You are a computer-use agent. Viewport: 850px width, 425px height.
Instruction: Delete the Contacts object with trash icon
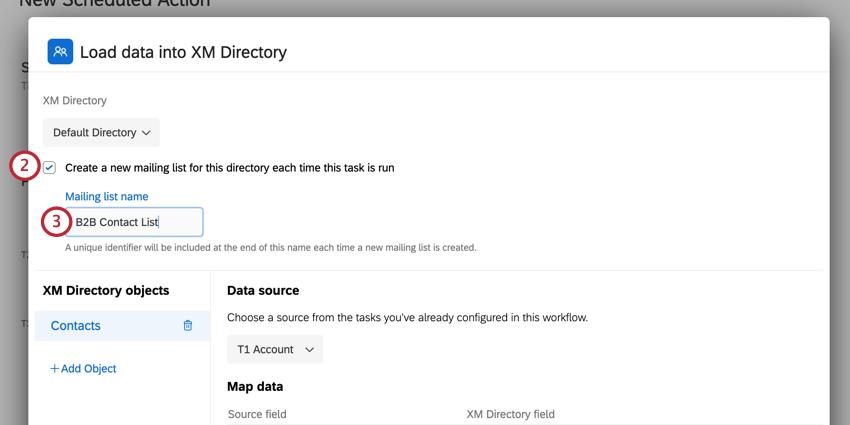188,325
